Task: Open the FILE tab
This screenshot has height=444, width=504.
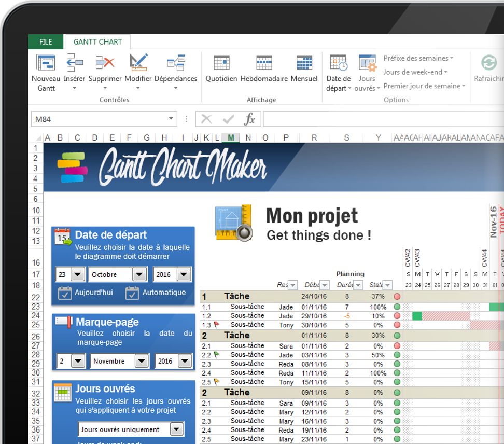Action: pos(46,42)
